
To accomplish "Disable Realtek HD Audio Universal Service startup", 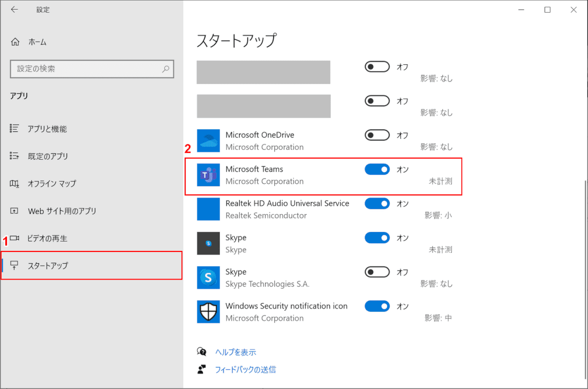I will click(x=377, y=203).
